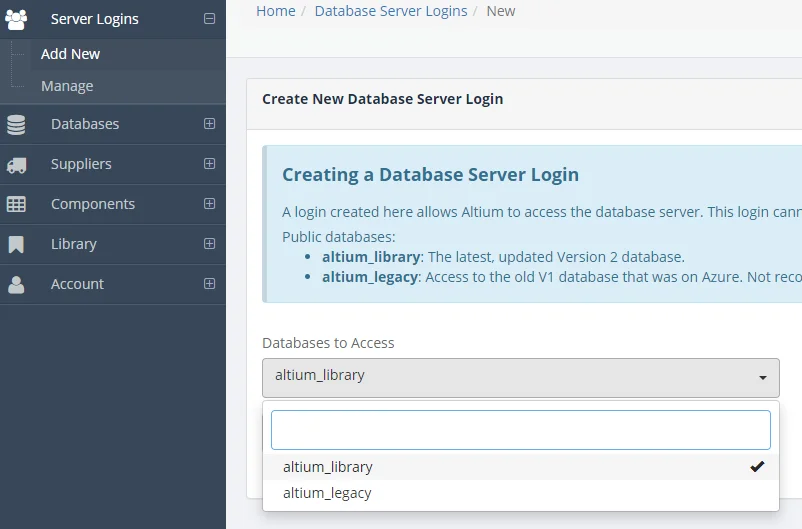Select the Library sidebar label

coord(74,244)
